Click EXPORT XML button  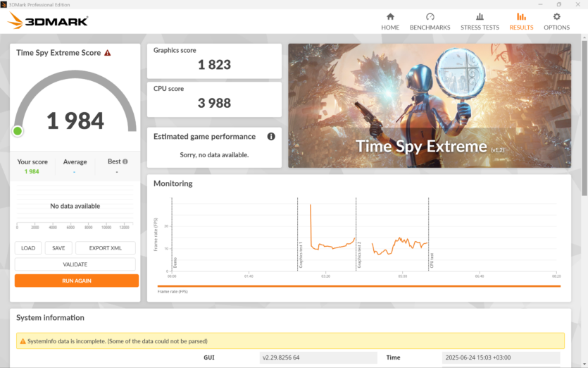pos(106,248)
